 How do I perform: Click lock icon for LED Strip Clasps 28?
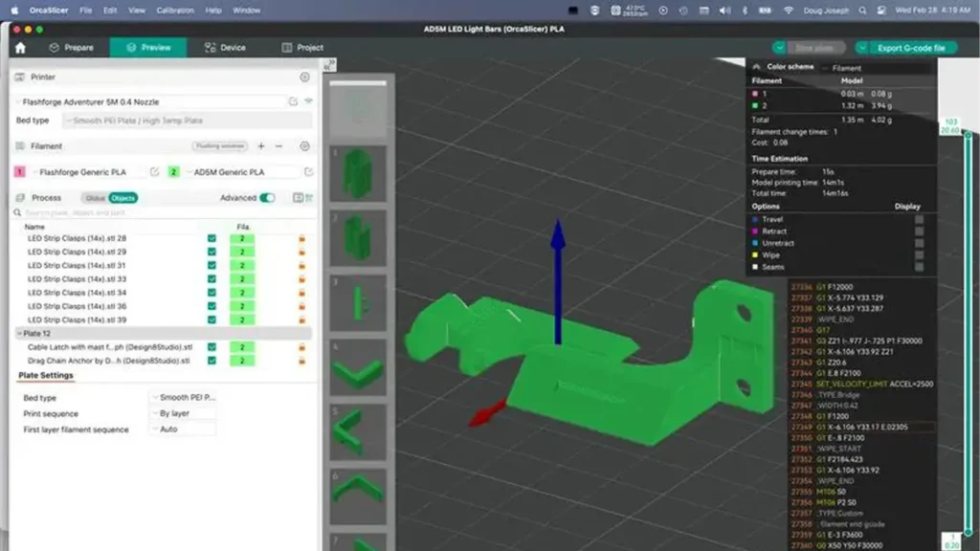[x=301, y=238]
